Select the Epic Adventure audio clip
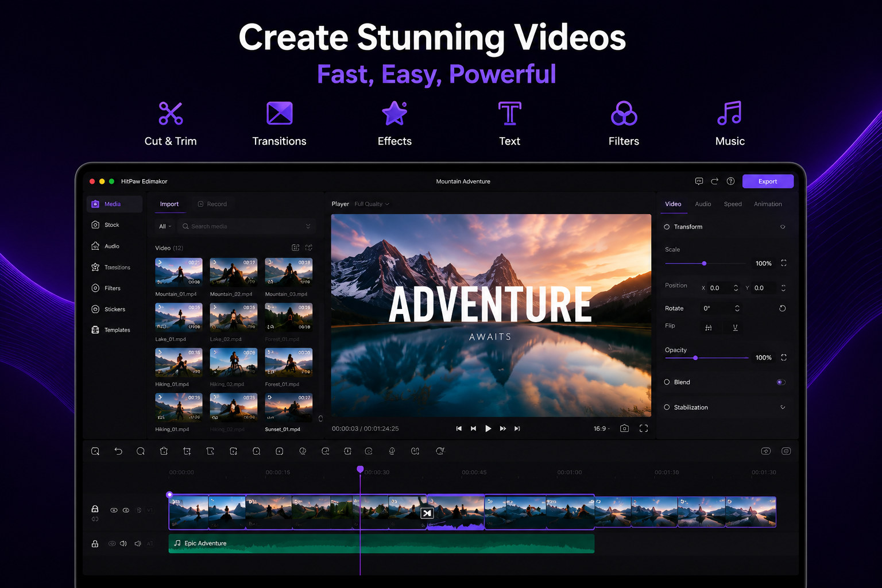 click(x=381, y=543)
